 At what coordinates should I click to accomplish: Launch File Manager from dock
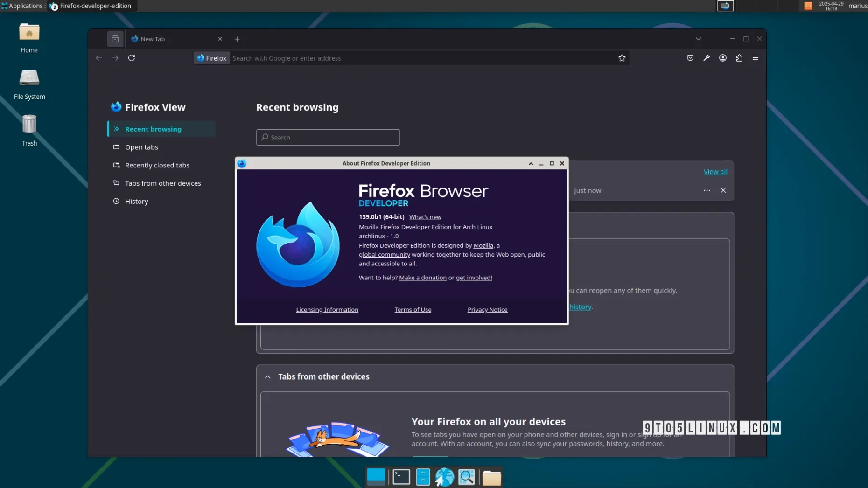point(423,477)
